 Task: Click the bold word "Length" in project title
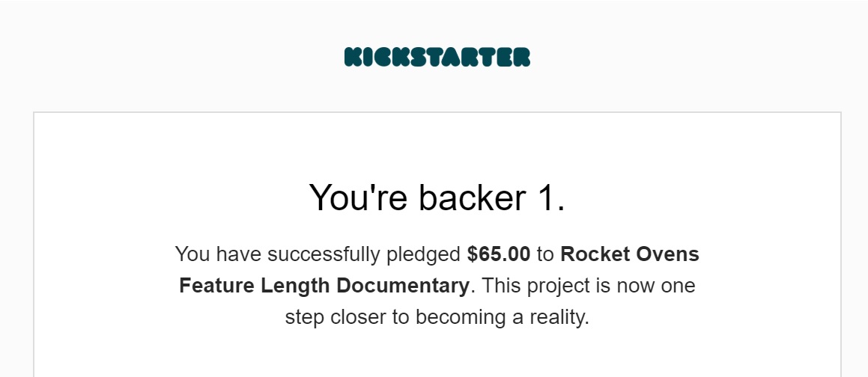(297, 286)
